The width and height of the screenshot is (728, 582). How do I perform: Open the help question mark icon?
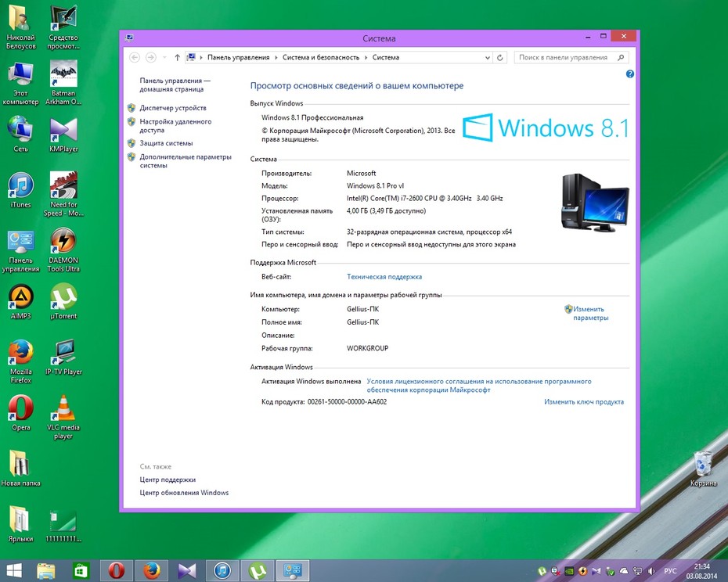pyautogui.click(x=629, y=74)
